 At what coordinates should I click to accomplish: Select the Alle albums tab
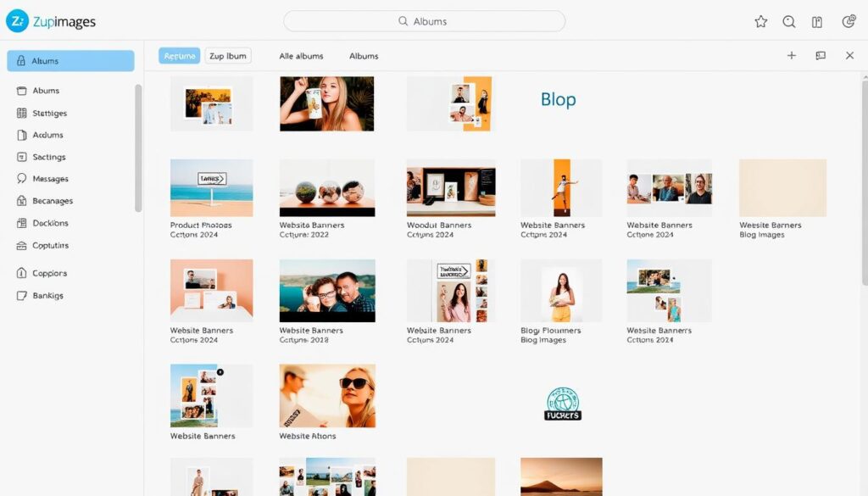[301, 56]
